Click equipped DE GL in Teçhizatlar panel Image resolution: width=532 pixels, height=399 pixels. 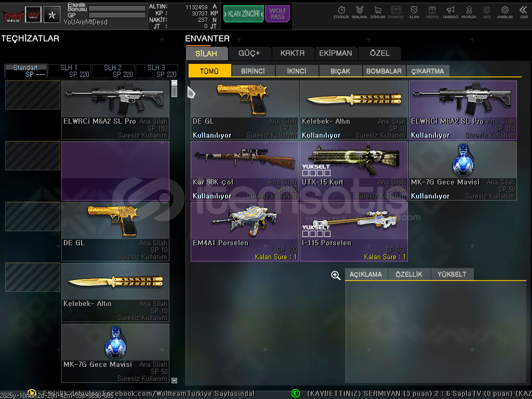click(x=115, y=232)
